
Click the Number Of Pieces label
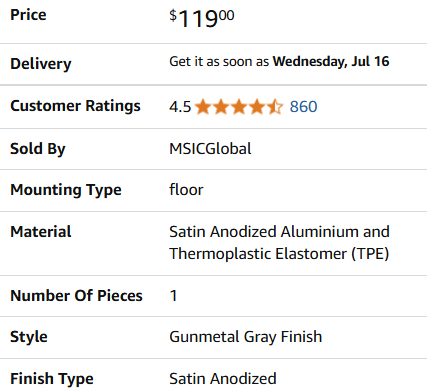coord(76,296)
